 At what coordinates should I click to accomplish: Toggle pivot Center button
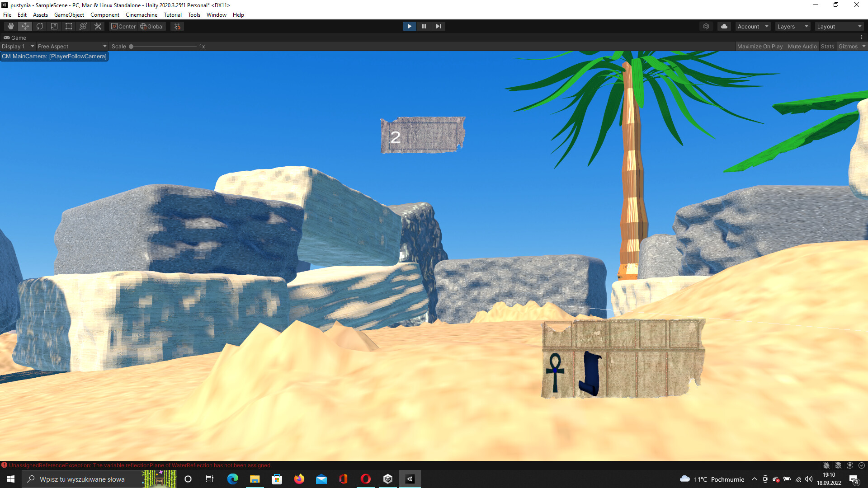tap(123, 27)
